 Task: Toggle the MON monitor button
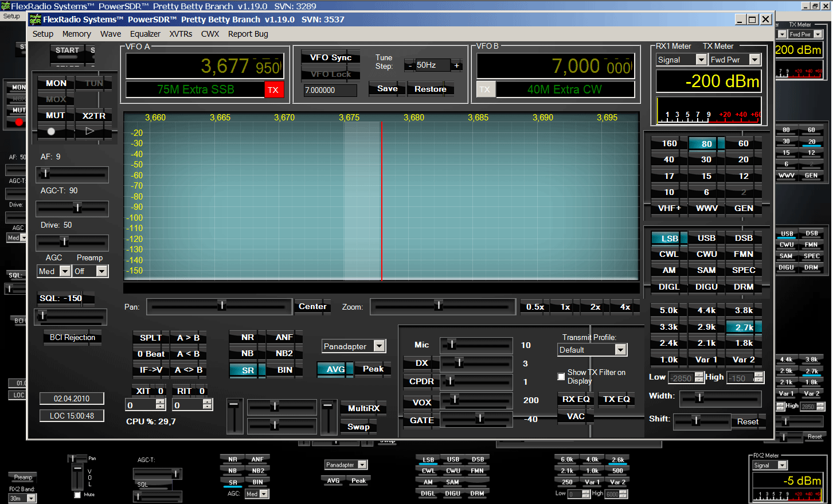tap(56, 83)
